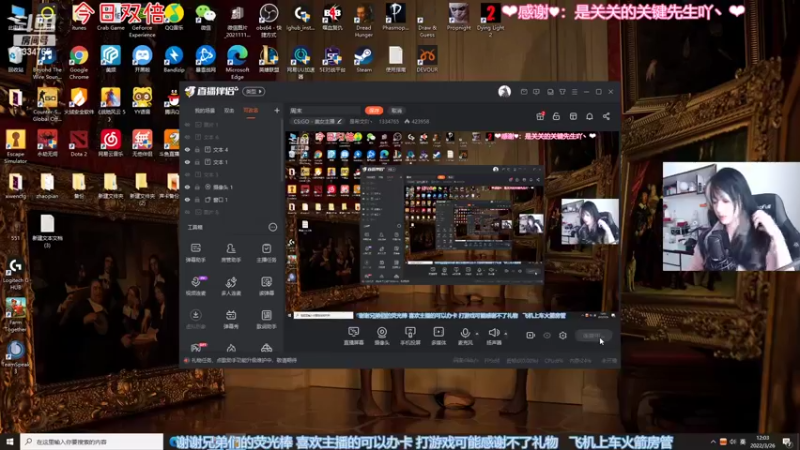Hide the 窗口 1 layer
Image resolution: width=800 pixels, height=450 pixels.
point(187,199)
